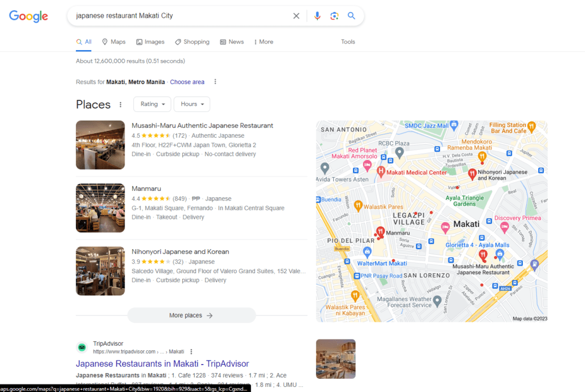Switch to the Images tab
The image size is (585, 392).
pyautogui.click(x=150, y=42)
